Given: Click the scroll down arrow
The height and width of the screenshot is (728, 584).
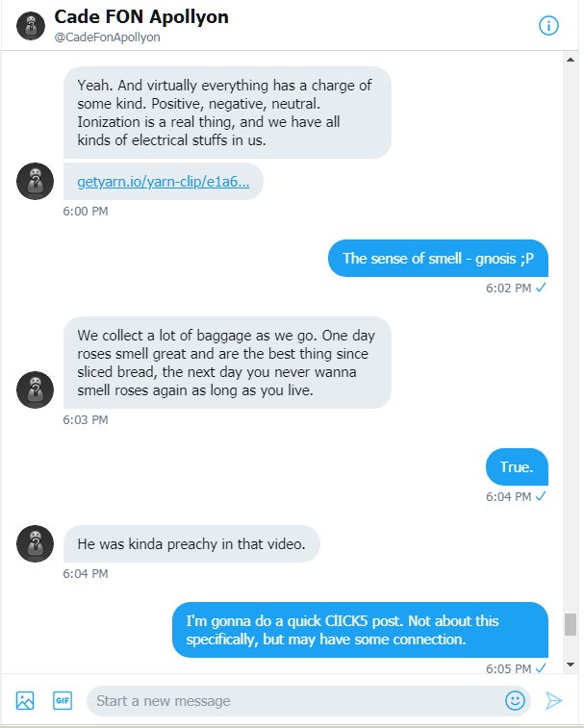Looking at the screenshot, I should pyautogui.click(x=571, y=664).
